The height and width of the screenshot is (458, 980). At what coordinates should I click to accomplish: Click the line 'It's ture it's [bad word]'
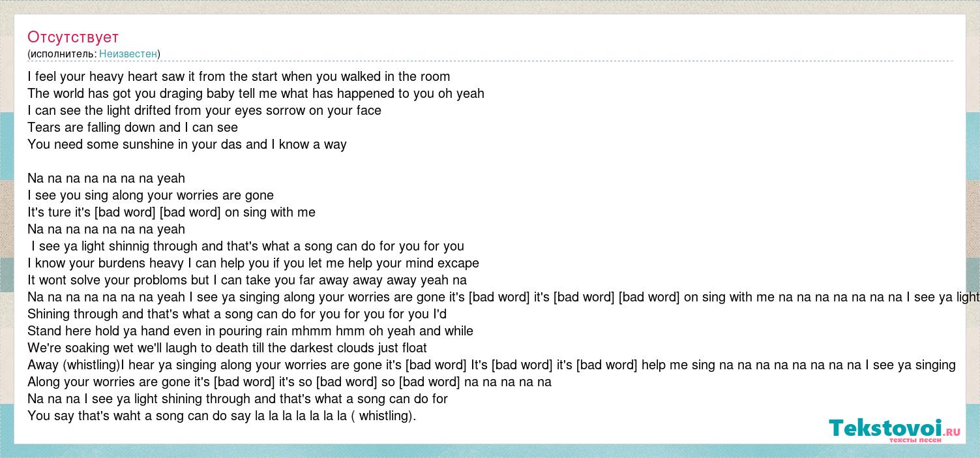[171, 213]
